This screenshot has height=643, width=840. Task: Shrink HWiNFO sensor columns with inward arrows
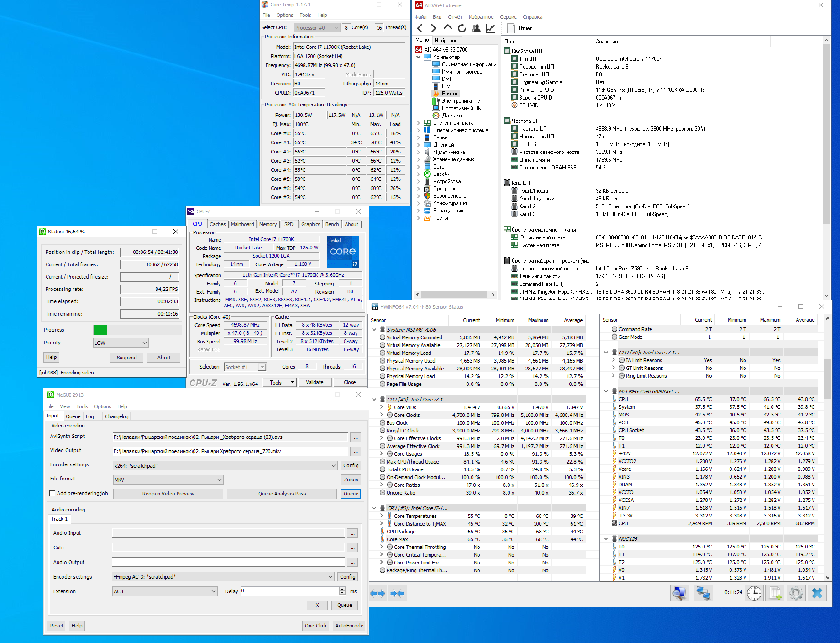click(397, 593)
